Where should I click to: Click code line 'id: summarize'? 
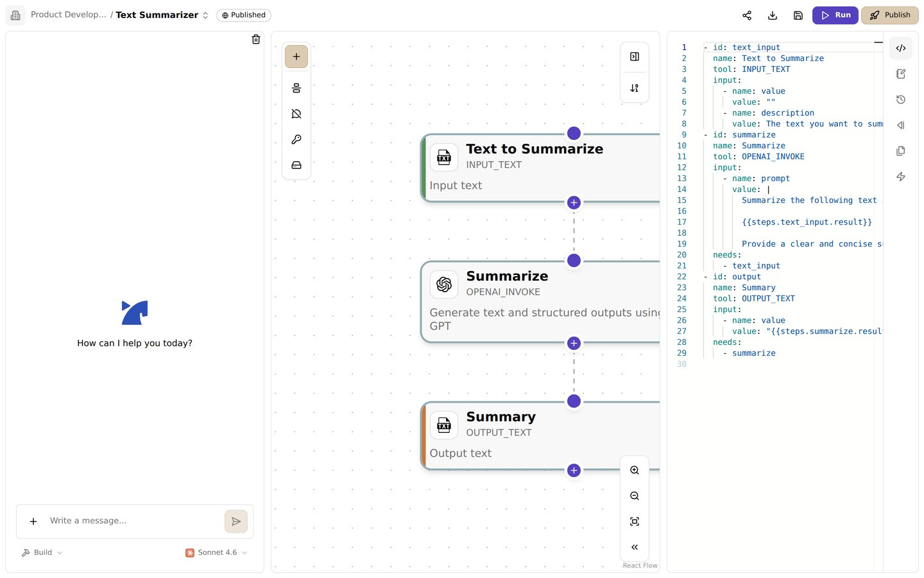coord(744,135)
